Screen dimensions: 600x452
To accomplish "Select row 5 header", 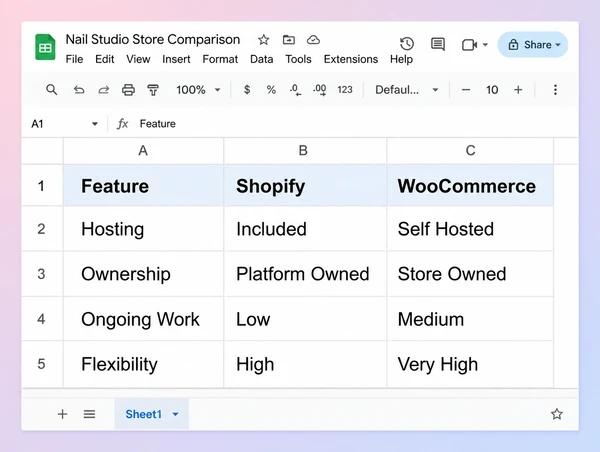I will tap(42, 364).
